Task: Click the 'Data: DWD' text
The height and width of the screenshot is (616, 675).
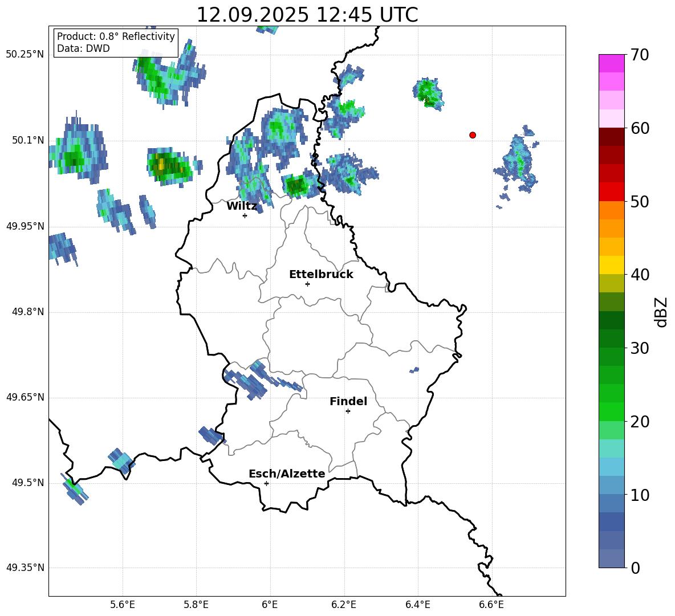Action: 83,48
